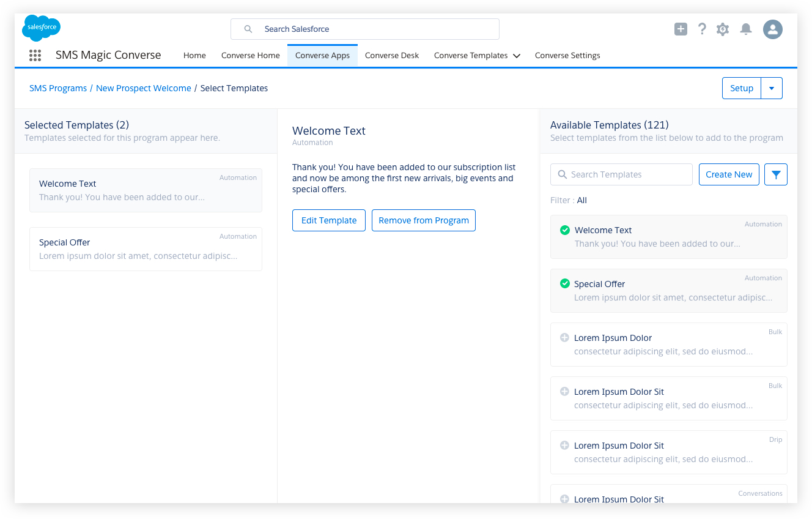The height and width of the screenshot is (519, 812).
Task: Open the user profile avatar
Action: pyautogui.click(x=773, y=29)
